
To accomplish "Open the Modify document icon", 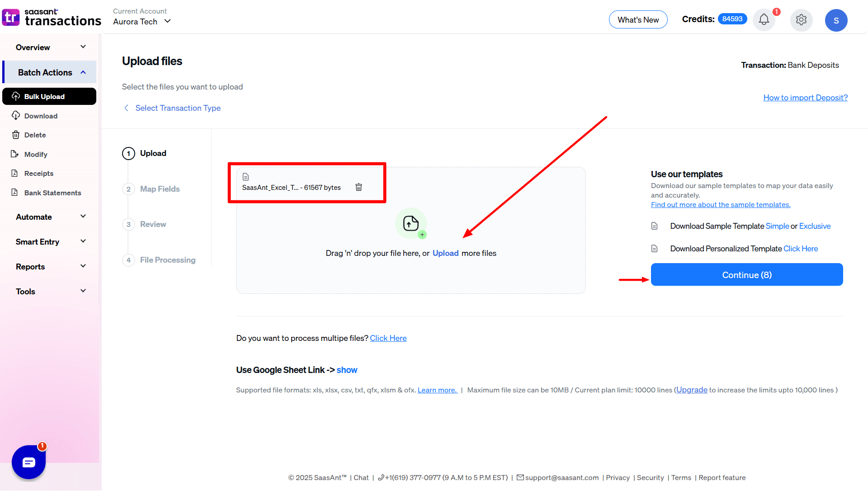I will [16, 154].
